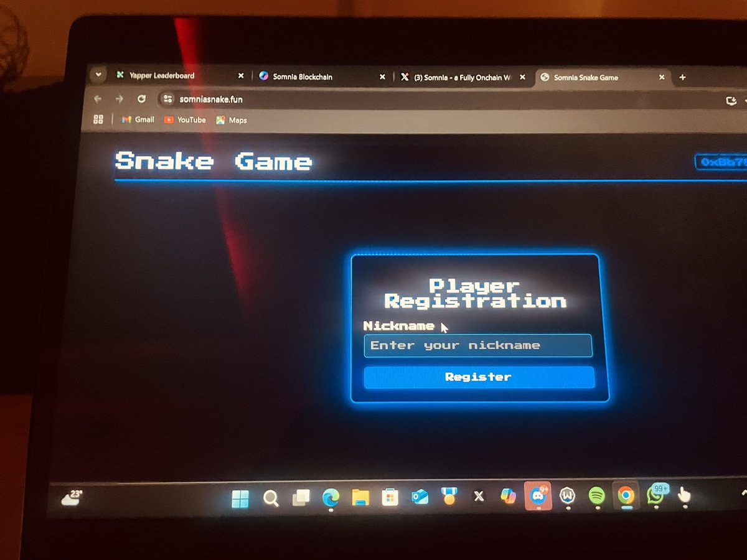Open the white circular W taskbar app
Screen dimensions: 747x560
click(566, 496)
